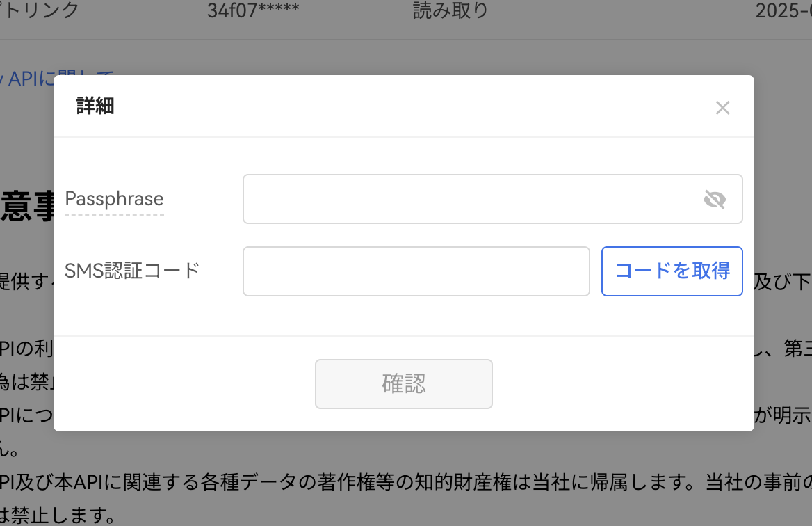Image resolution: width=812 pixels, height=526 pixels.
Task: Close the 詳細 dialog with the X icon
Action: pos(722,108)
